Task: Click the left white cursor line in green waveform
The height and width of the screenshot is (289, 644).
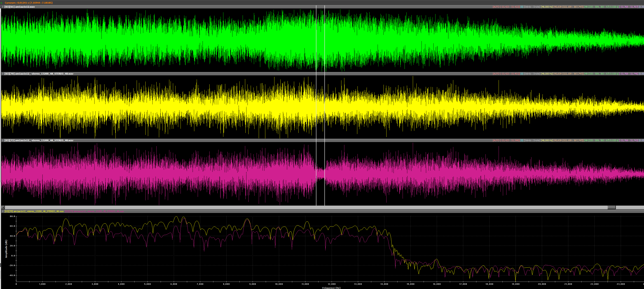Action: (x=316, y=40)
